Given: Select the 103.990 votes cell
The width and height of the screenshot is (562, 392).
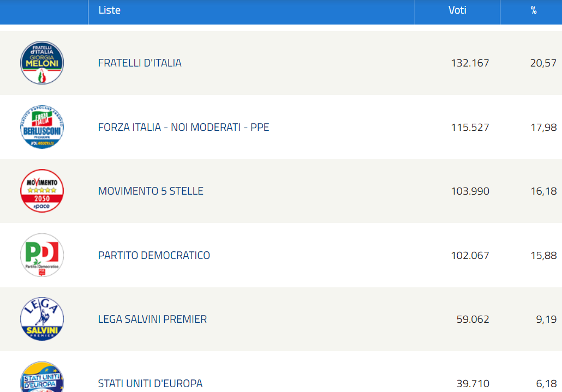Looking at the screenshot, I should pos(470,191).
